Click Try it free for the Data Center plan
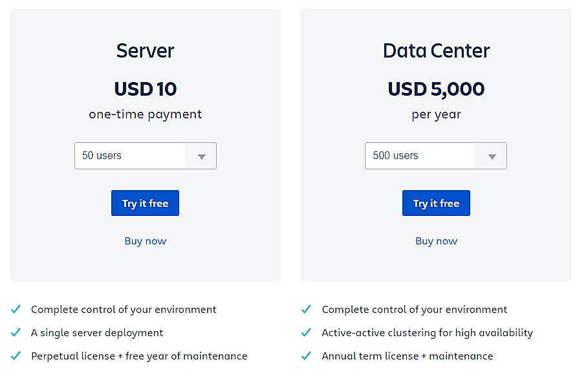Screen dimensions: 588x386 click(436, 202)
